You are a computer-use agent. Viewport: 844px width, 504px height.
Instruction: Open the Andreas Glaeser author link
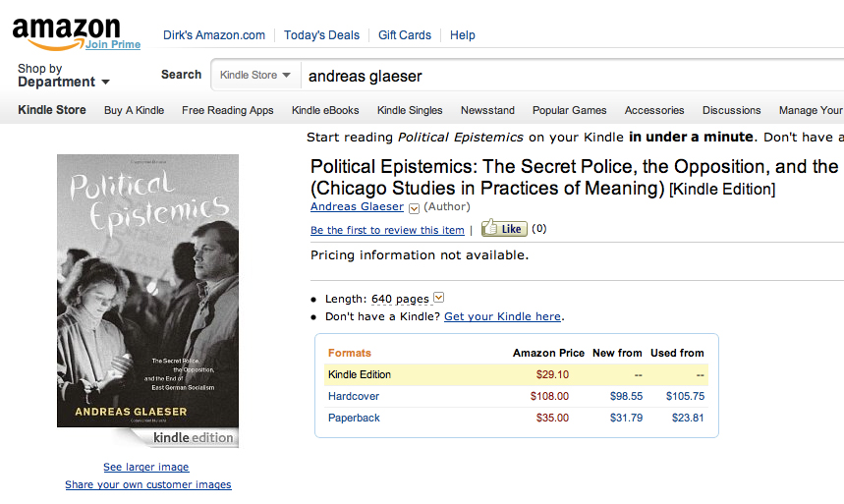(357, 206)
